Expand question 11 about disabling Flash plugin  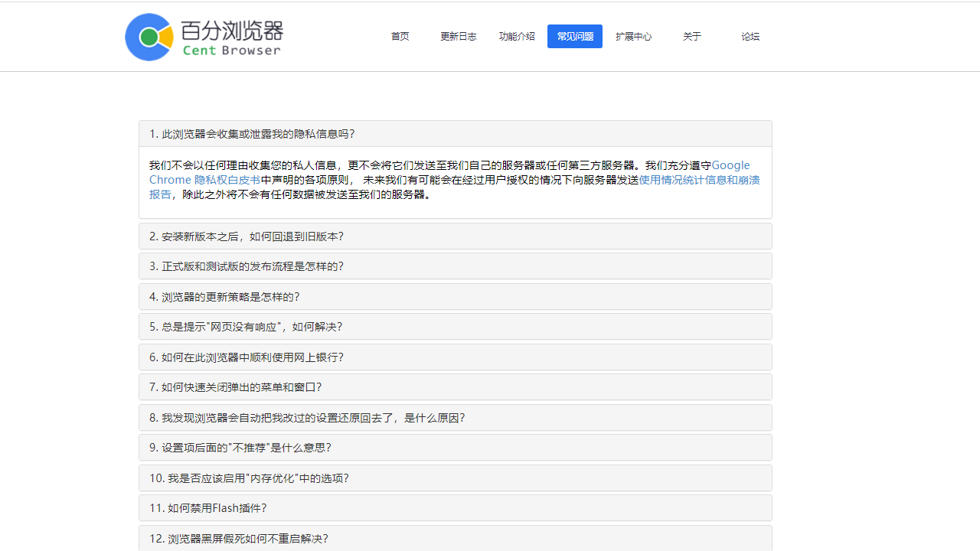point(207,508)
